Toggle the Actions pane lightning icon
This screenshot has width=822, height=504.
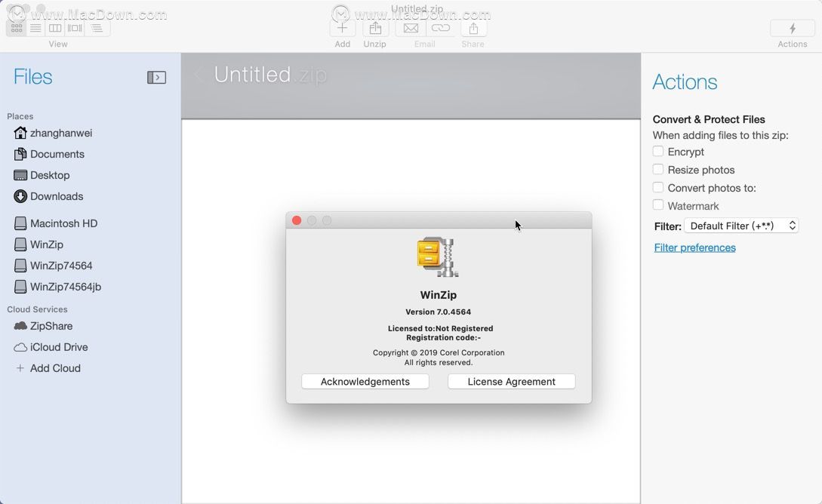coord(792,28)
